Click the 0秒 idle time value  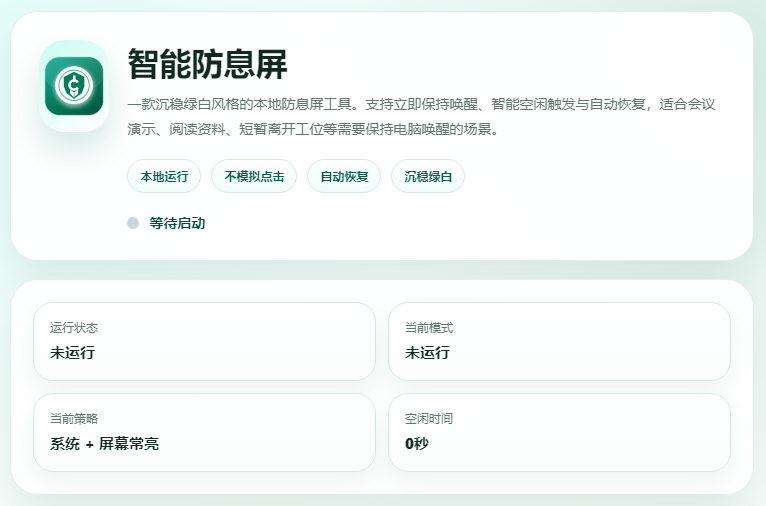point(417,444)
